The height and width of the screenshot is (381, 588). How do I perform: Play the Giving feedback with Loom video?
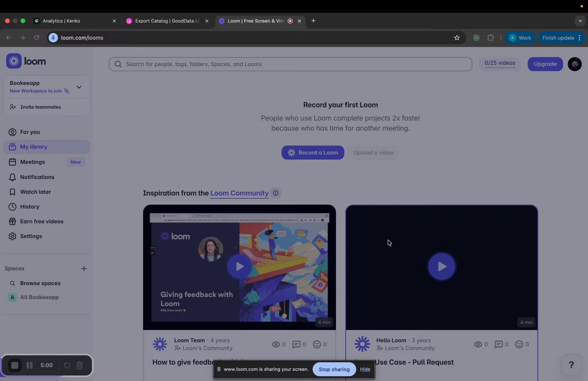pos(239,266)
